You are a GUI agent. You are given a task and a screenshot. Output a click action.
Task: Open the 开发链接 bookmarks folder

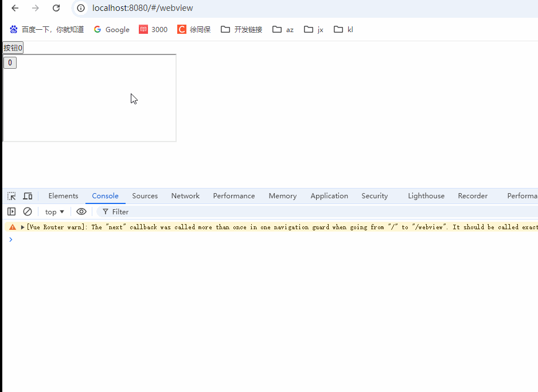coord(242,29)
